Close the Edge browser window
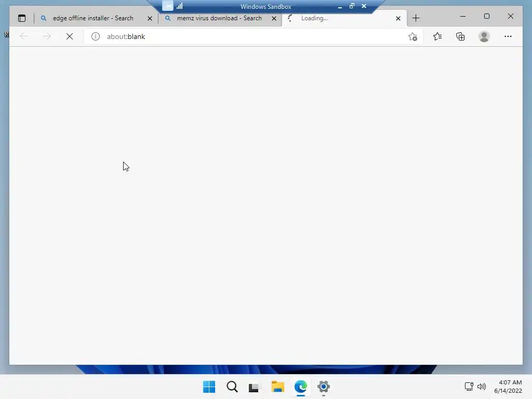 click(511, 16)
